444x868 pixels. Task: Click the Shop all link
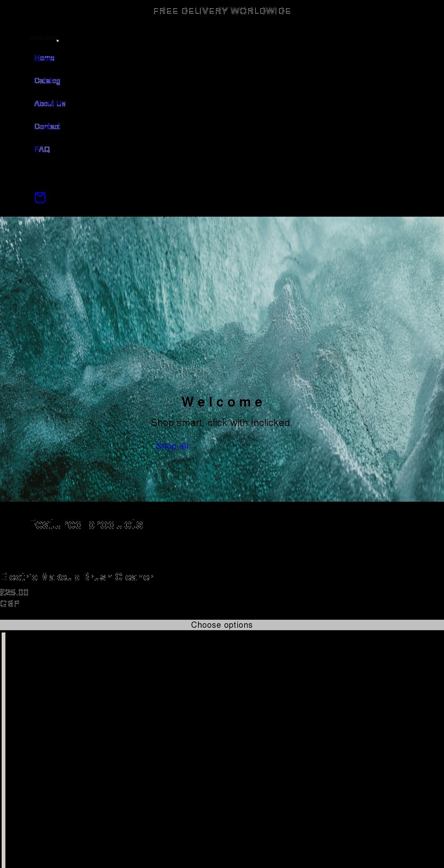(172, 446)
